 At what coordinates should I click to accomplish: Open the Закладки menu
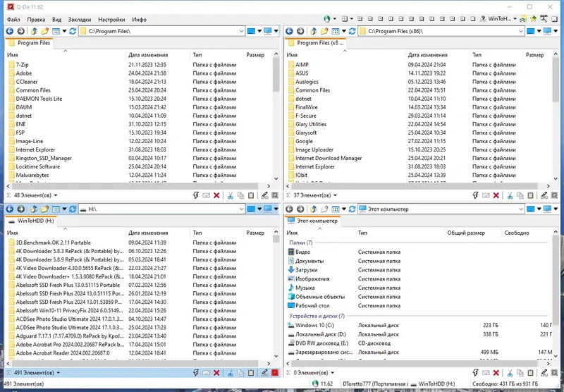(80, 20)
